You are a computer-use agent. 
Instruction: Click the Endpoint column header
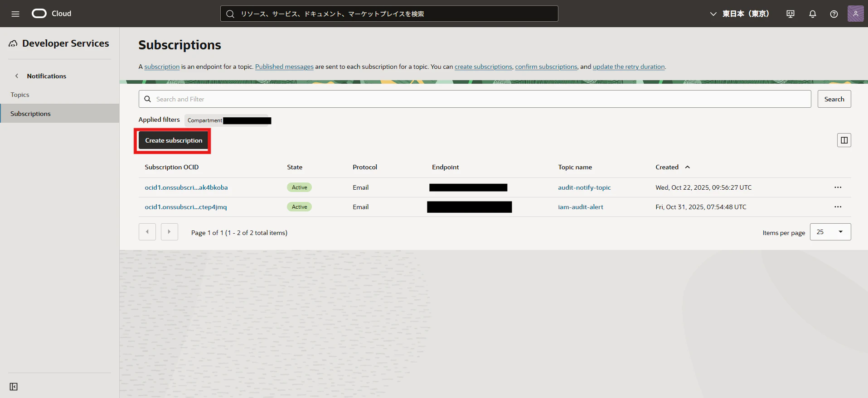click(446, 167)
